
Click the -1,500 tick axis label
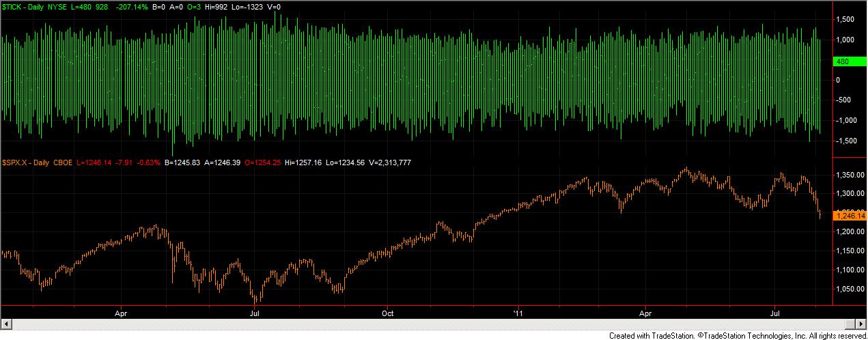click(x=846, y=141)
